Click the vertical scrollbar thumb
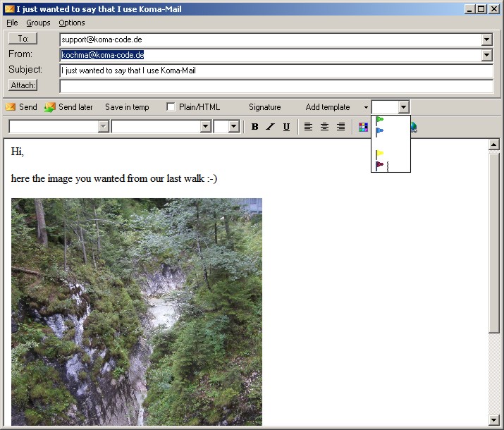This screenshot has height=430, width=504. [493, 242]
